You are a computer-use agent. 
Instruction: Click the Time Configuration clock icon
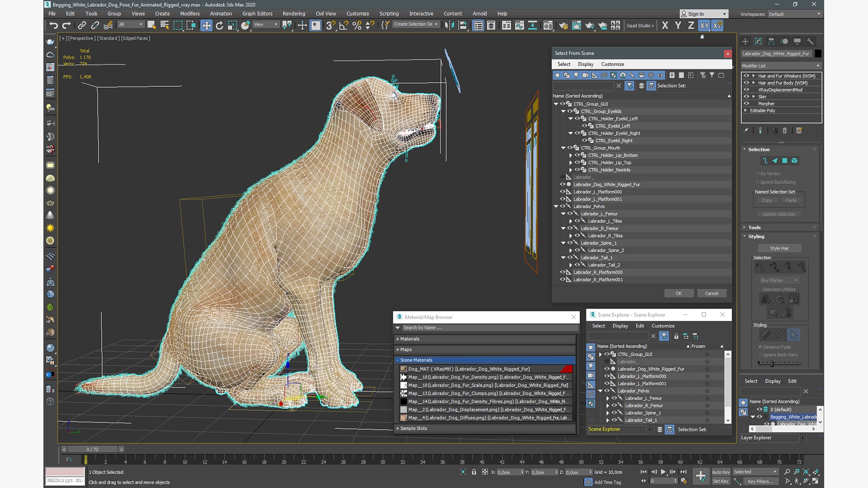684,481
